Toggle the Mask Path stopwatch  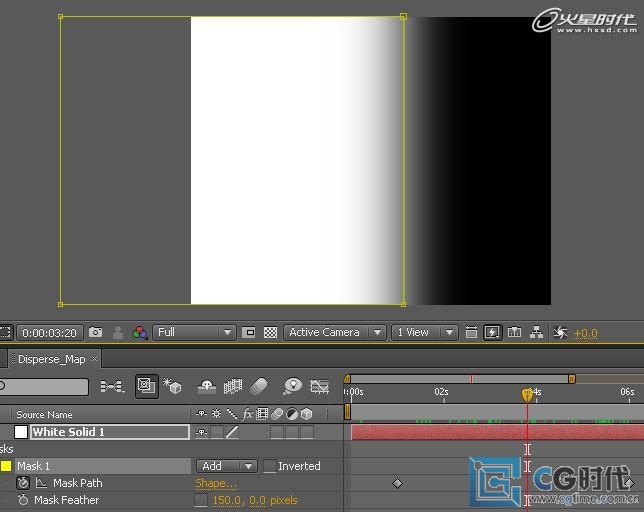(x=23, y=483)
